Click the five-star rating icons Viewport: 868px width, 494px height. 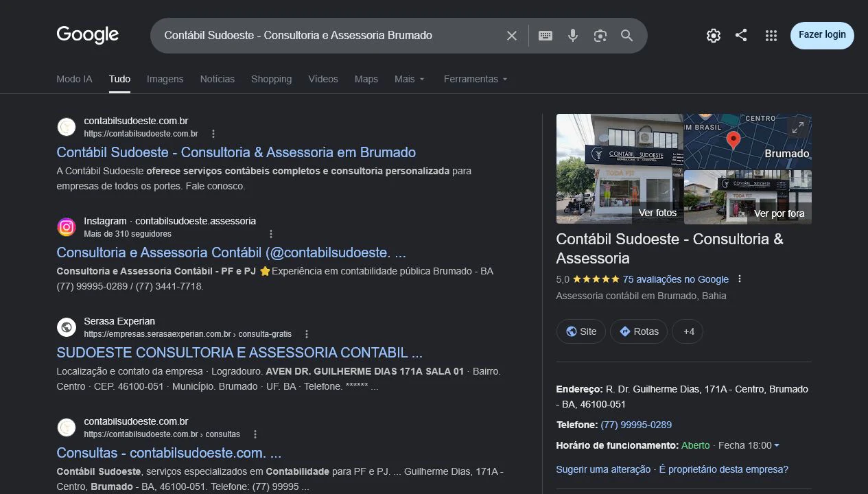click(596, 279)
